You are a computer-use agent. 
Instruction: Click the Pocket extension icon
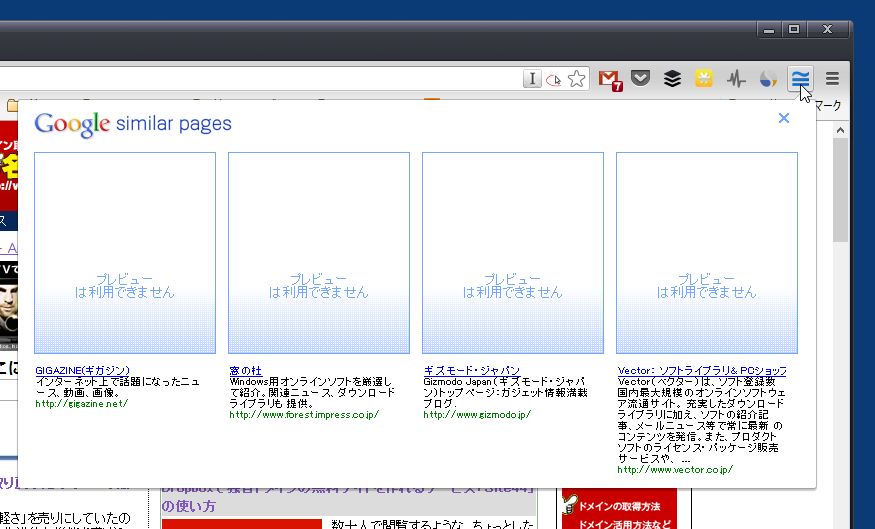tap(641, 78)
